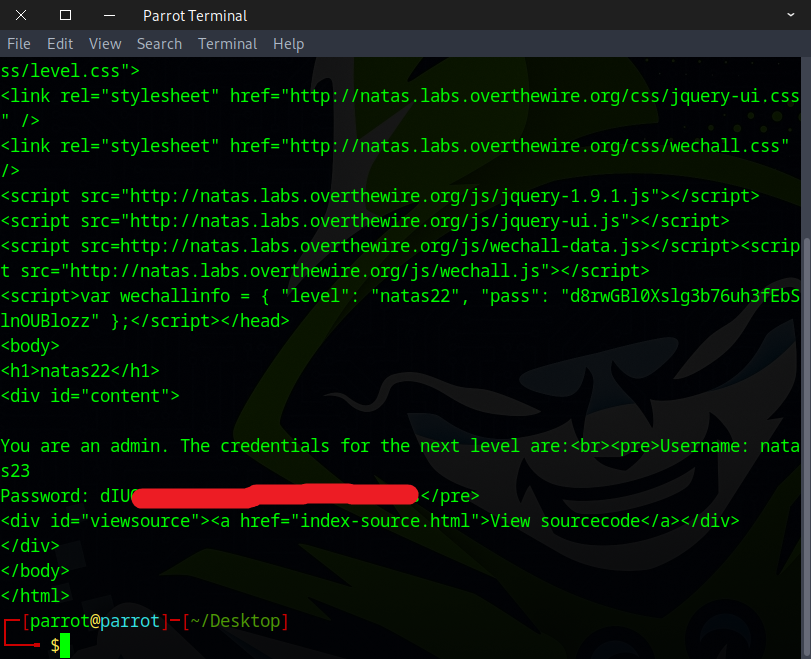Open the Edit menu
Viewport: 811px width, 659px height.
click(x=60, y=44)
